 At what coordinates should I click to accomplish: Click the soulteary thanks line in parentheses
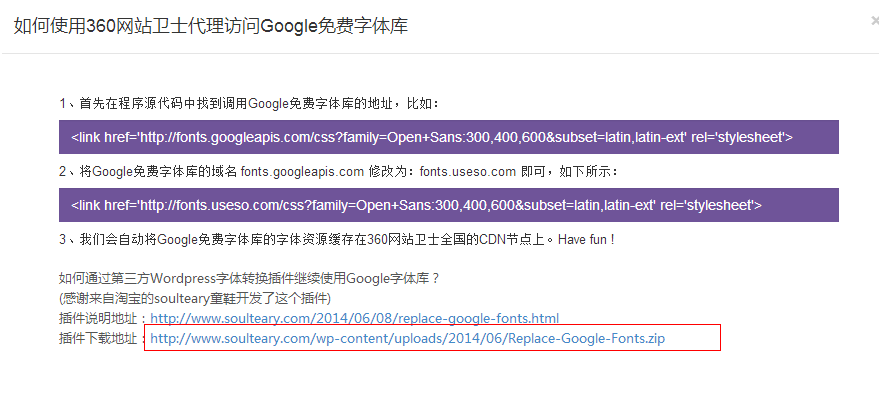[x=195, y=298]
